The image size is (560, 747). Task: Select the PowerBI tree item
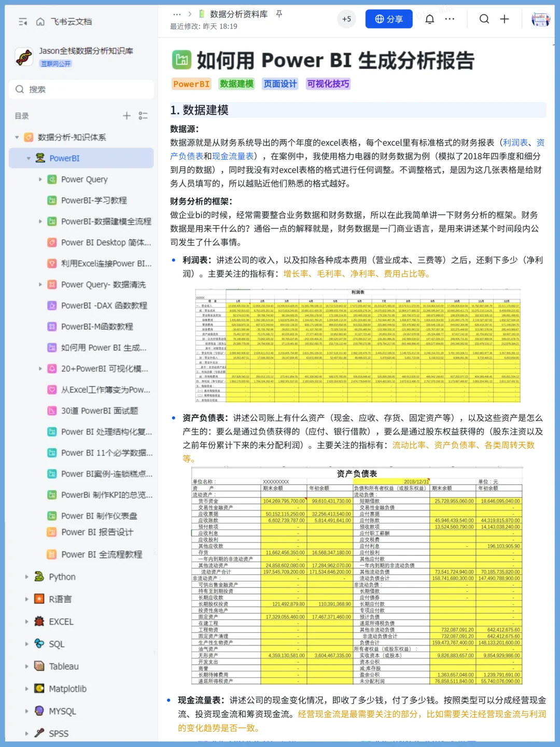coord(81,158)
